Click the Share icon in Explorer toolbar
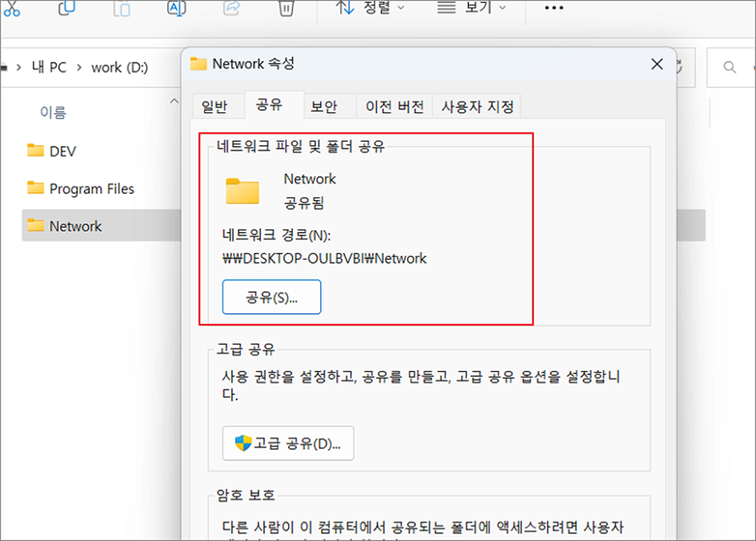Screen dimensions: 756x541 [232, 7]
